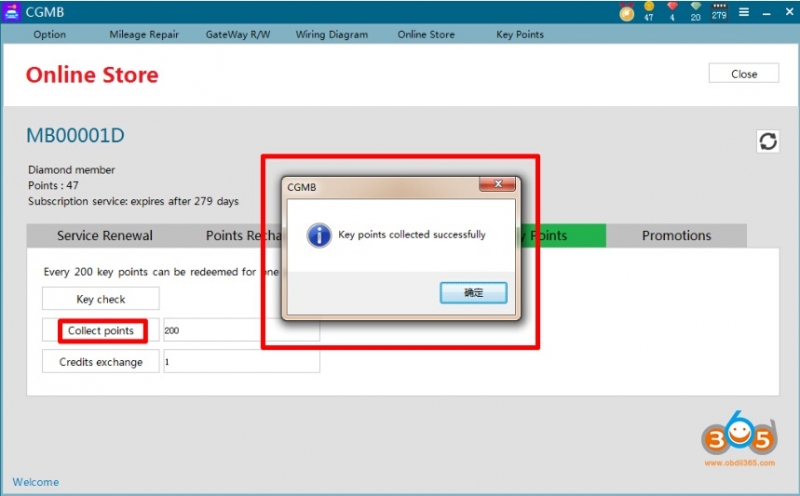Click the gold medal membership icon

click(627, 12)
